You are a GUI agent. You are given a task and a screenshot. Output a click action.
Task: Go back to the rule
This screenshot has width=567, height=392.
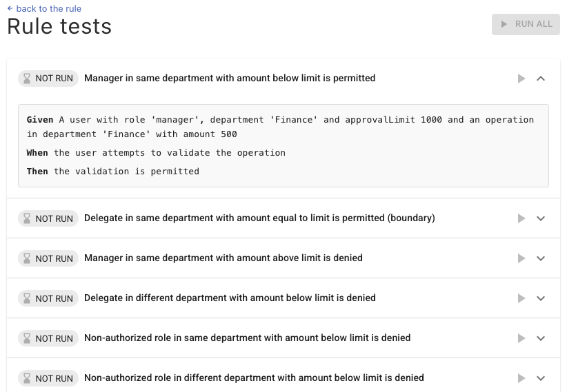(44, 9)
